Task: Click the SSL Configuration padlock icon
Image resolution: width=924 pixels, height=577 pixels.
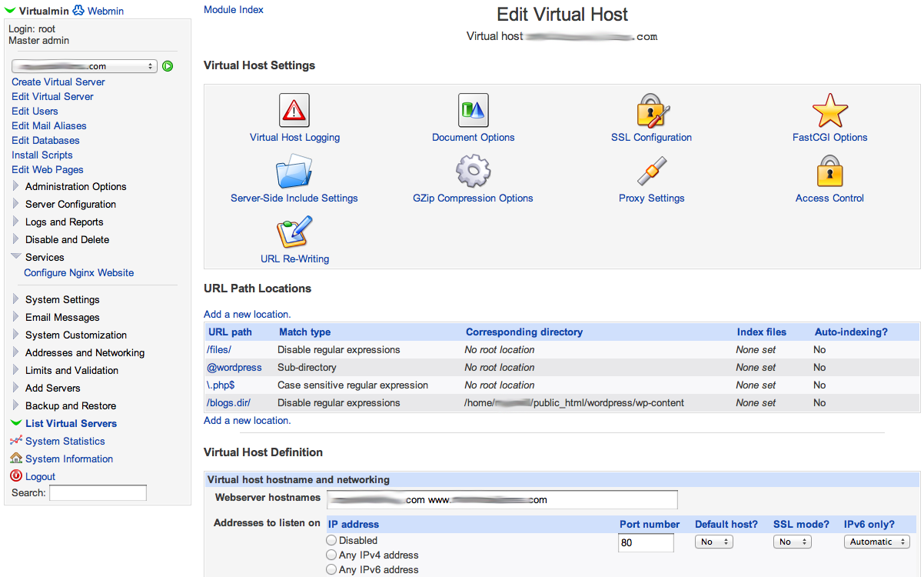Action: click(x=652, y=111)
